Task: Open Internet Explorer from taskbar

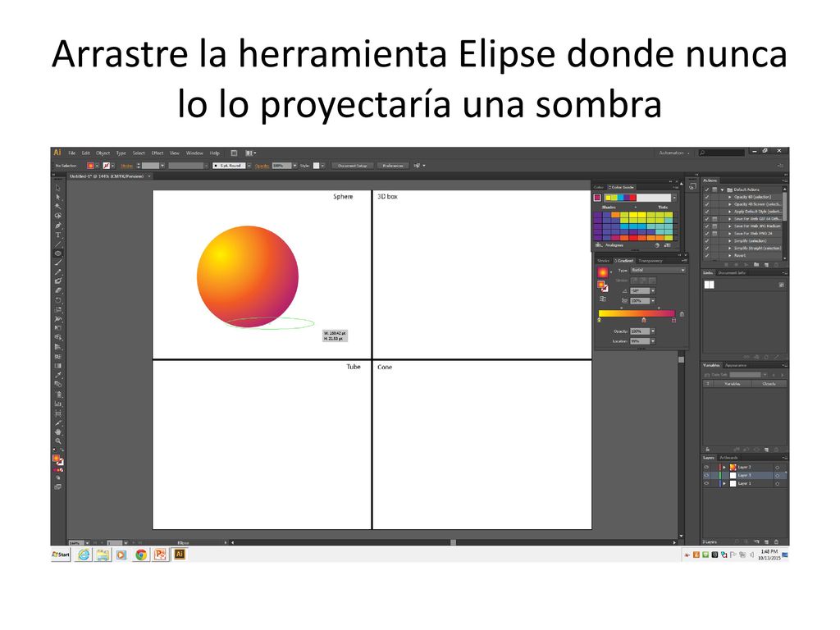Action: tap(84, 555)
